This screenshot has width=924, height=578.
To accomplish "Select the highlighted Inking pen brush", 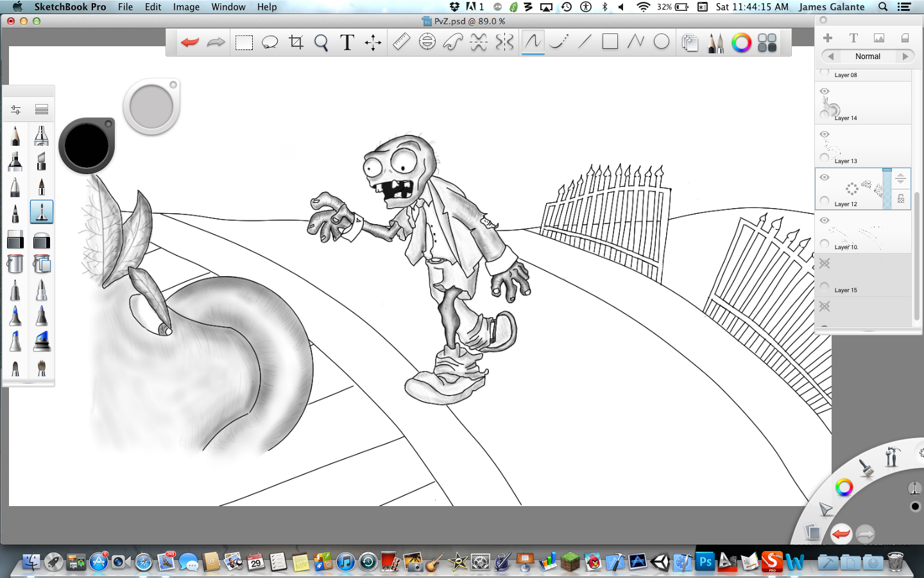I will click(x=42, y=212).
